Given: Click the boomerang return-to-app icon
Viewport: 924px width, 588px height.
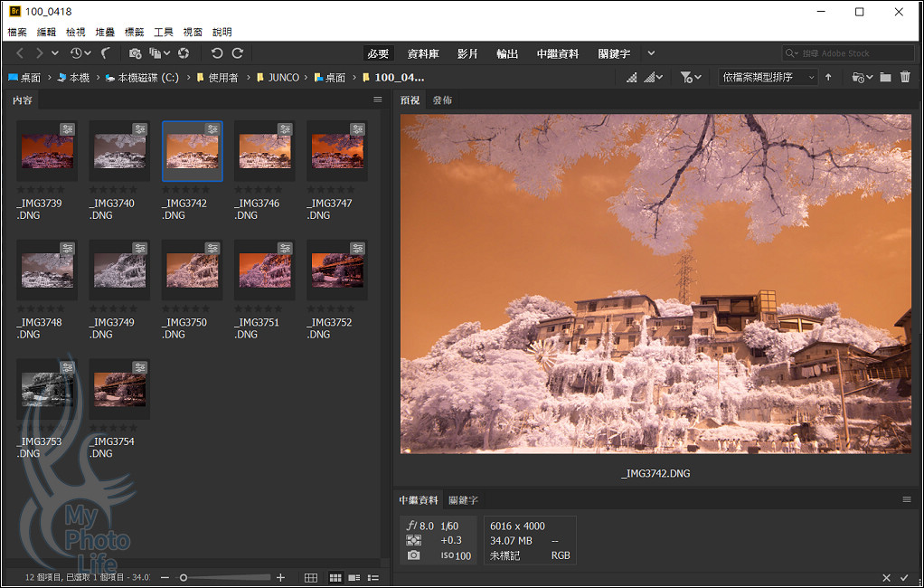Looking at the screenshot, I should pos(106,53).
